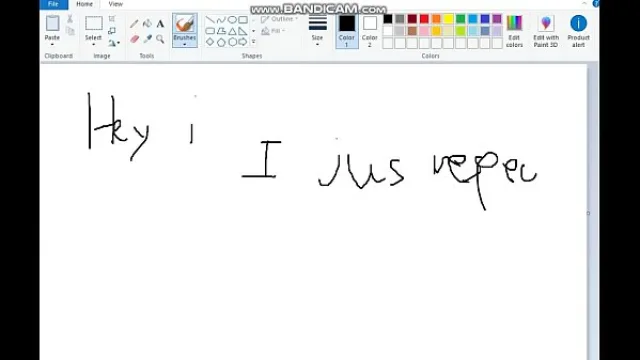This screenshot has height=360, width=640.
Task: Select the Magnifier tool
Action: click(160, 39)
